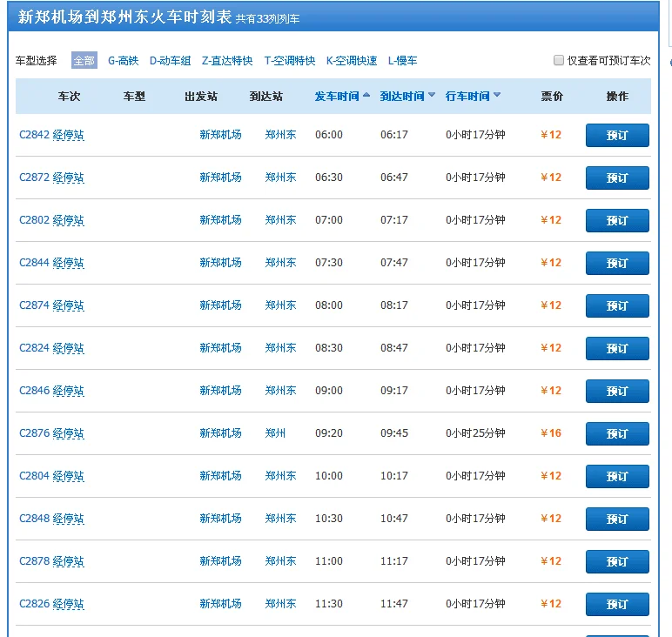Open 新郑机场 station link in C2804 row
The height and width of the screenshot is (637, 672).
pyautogui.click(x=221, y=476)
